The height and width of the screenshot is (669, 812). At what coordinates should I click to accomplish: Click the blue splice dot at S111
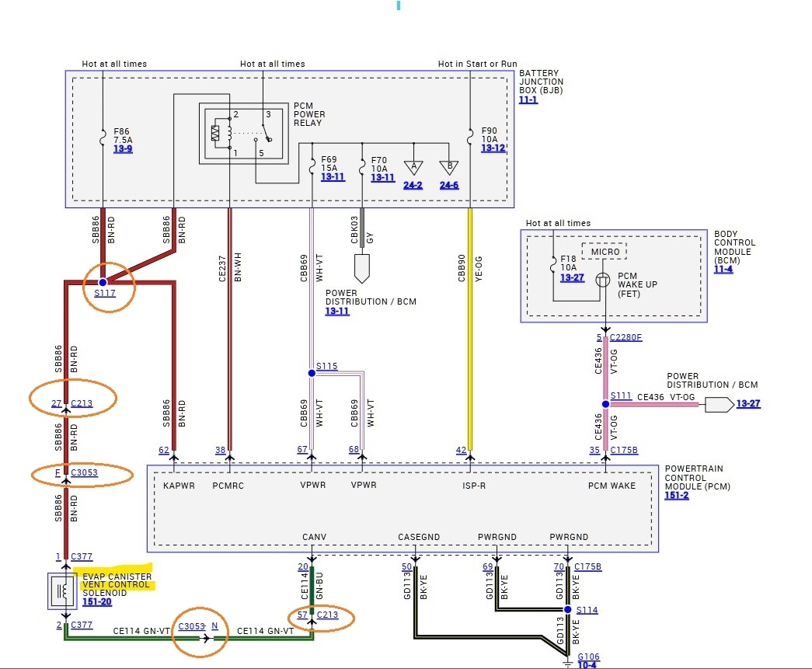click(605, 404)
